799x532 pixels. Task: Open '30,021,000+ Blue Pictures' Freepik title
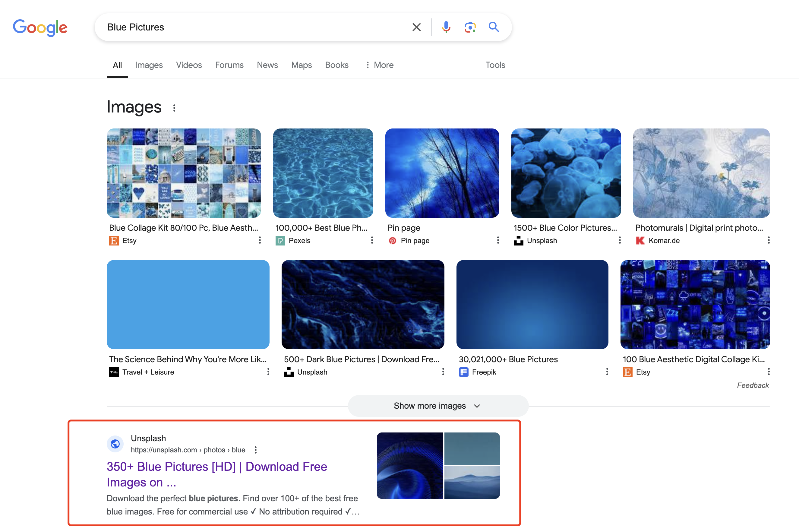(x=508, y=359)
